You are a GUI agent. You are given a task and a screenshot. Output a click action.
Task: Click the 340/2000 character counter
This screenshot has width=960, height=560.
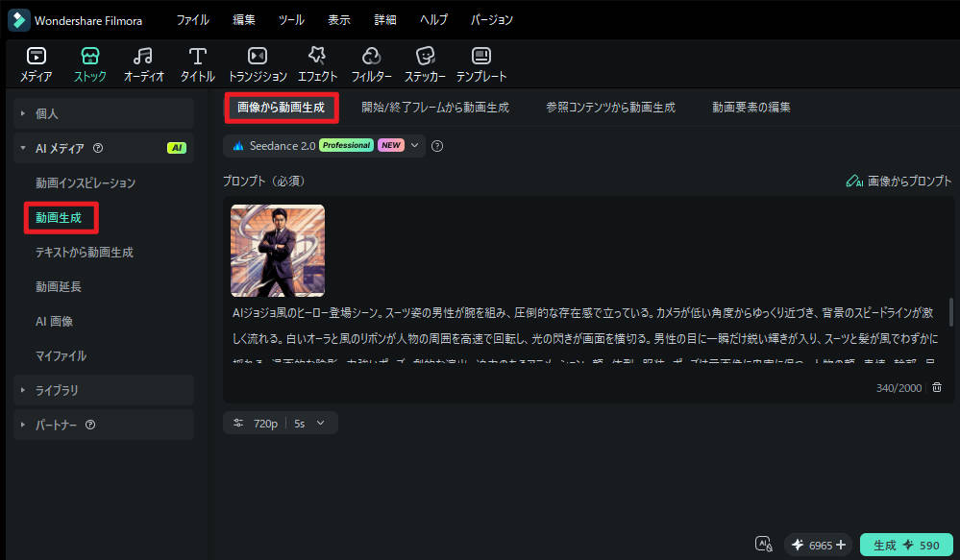pos(898,388)
